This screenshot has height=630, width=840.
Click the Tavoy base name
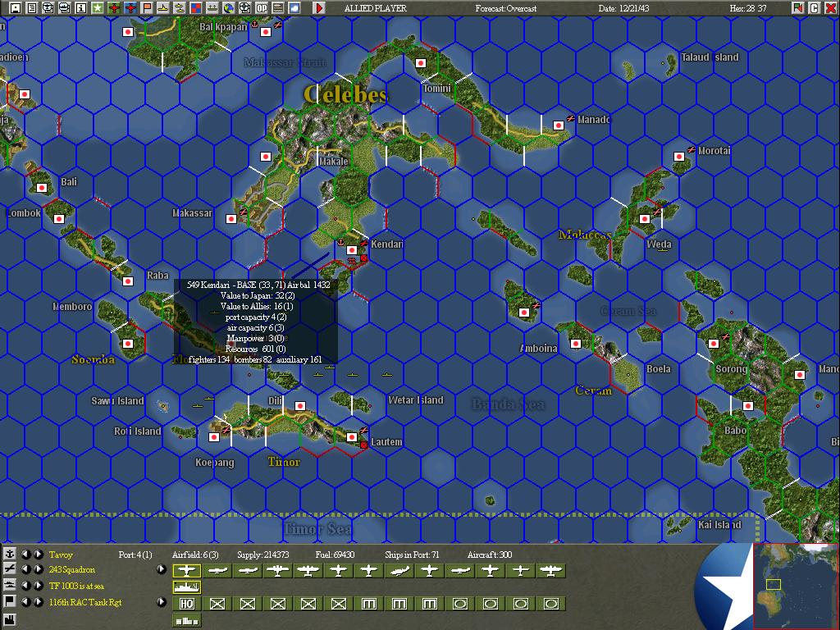pyautogui.click(x=61, y=555)
